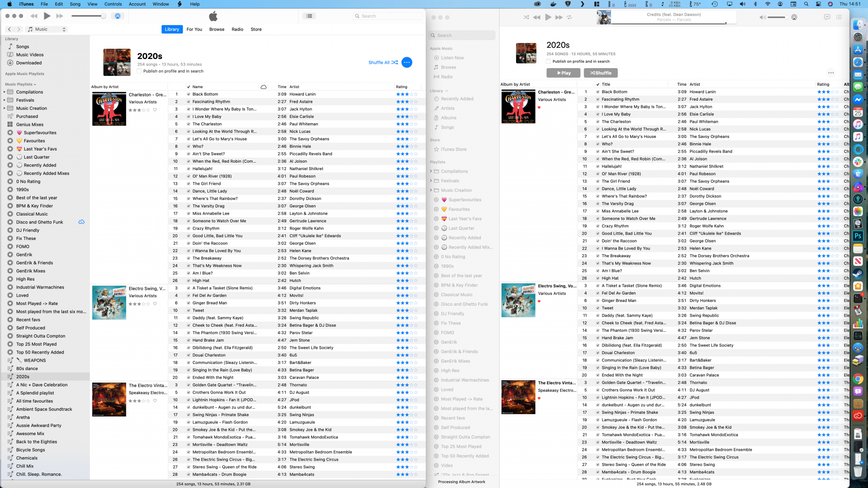Screen dimensions: 868x488
Task: Uncheck Fascinating Rhythm in iTunes list
Action: point(188,102)
